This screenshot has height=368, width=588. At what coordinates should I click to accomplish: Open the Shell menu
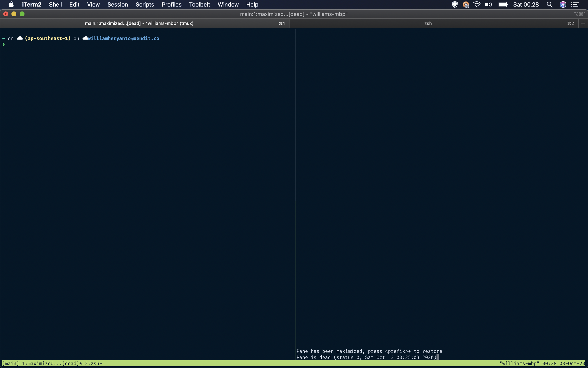coord(55,4)
